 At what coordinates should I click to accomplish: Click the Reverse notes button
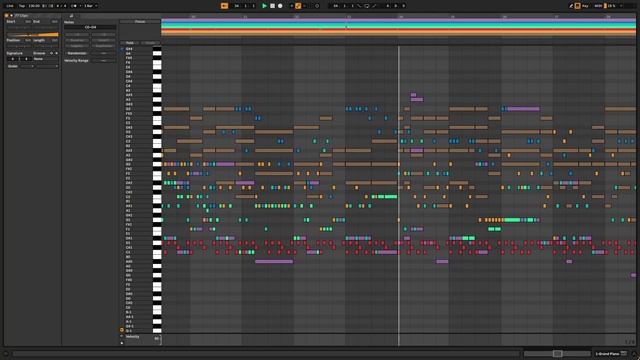tap(77, 40)
